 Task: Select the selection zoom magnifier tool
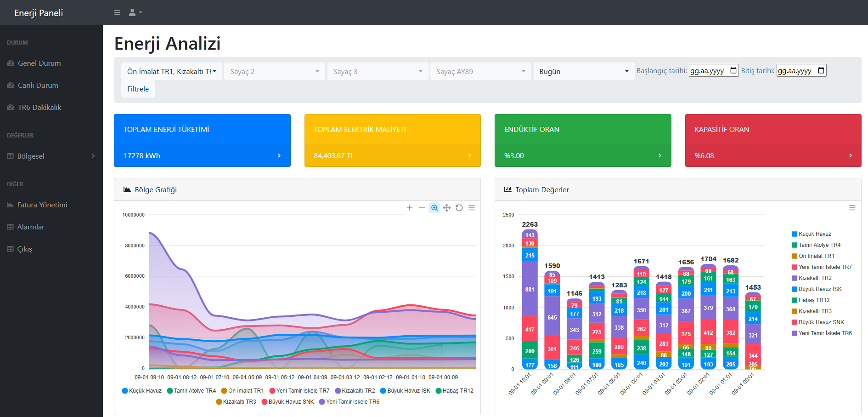tap(434, 208)
